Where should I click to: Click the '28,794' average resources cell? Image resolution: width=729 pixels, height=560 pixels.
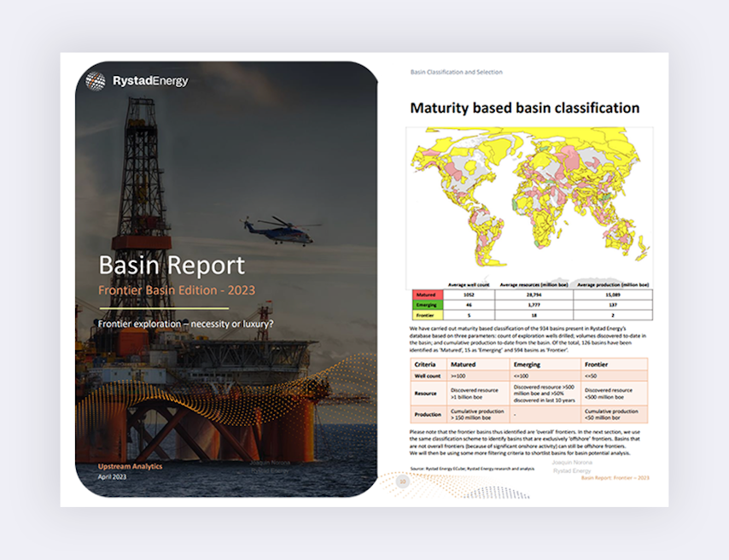click(534, 295)
